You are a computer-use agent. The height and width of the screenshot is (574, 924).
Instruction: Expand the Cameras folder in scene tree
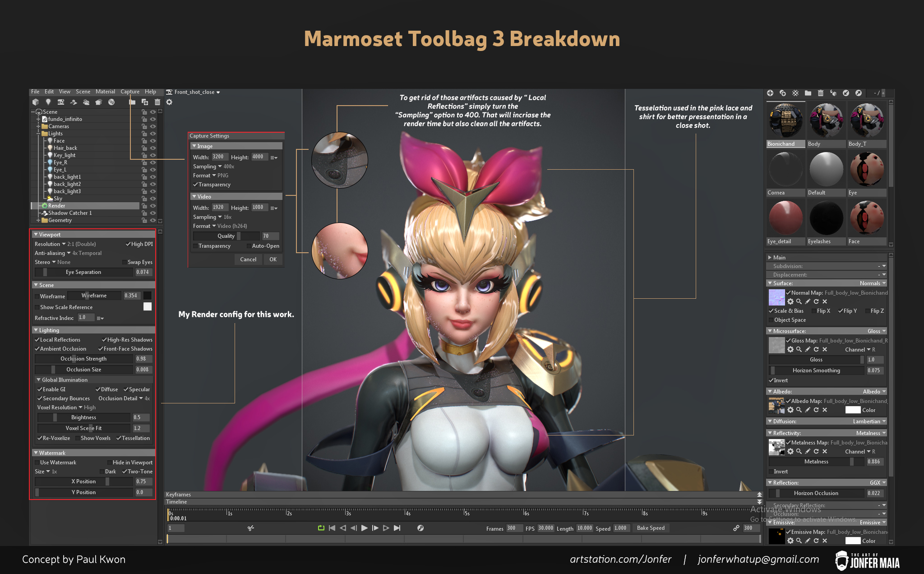coord(39,126)
